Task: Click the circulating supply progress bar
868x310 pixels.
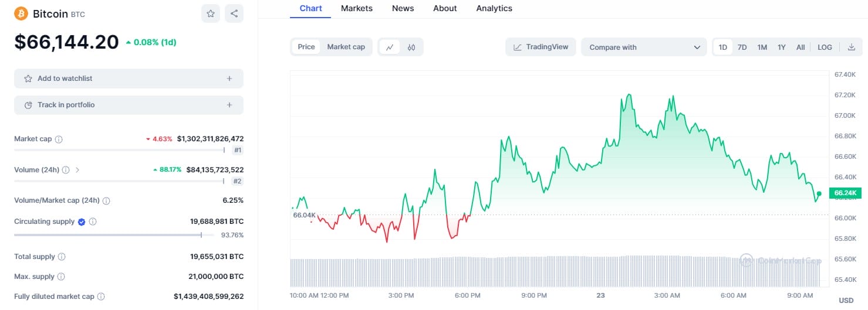Action: (112, 235)
